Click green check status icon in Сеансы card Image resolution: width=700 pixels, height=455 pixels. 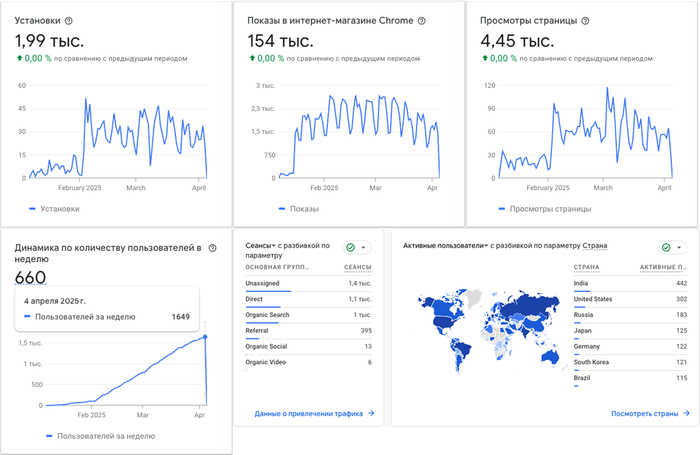pyautogui.click(x=350, y=248)
